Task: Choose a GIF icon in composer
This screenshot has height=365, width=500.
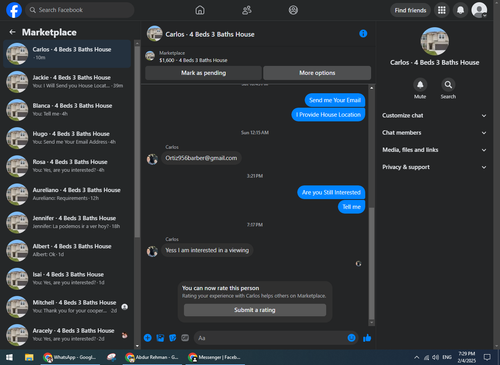Action: (185, 338)
